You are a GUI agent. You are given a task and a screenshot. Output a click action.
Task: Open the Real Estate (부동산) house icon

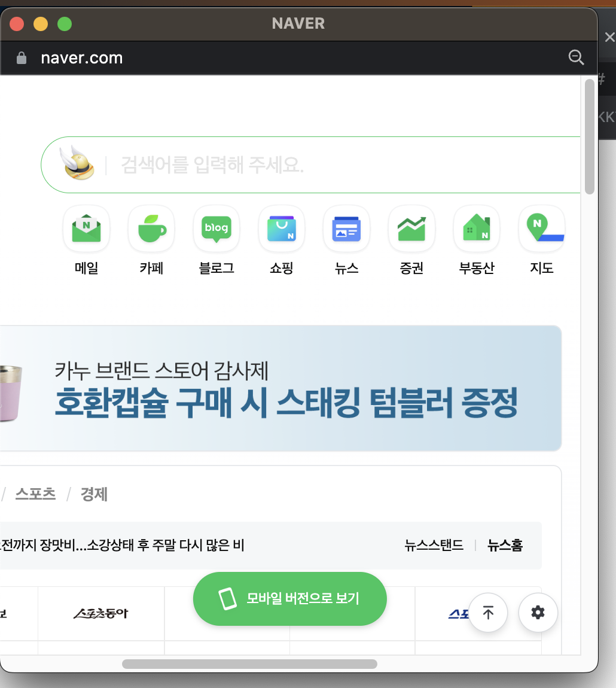(x=477, y=229)
